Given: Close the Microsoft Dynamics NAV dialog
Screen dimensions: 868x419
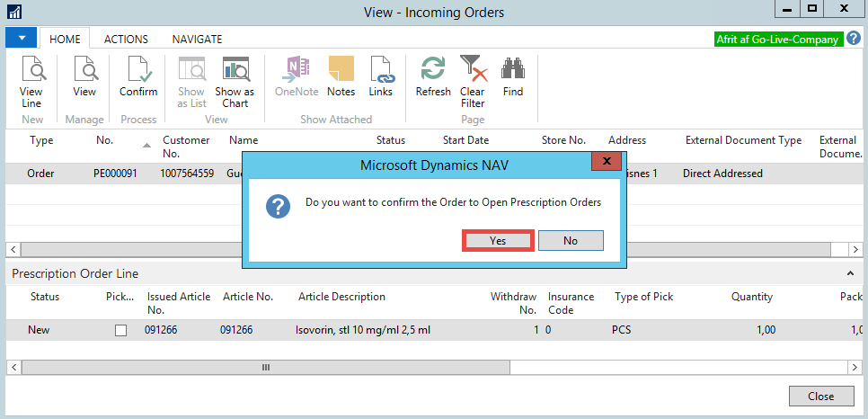Looking at the screenshot, I should pos(607,161).
